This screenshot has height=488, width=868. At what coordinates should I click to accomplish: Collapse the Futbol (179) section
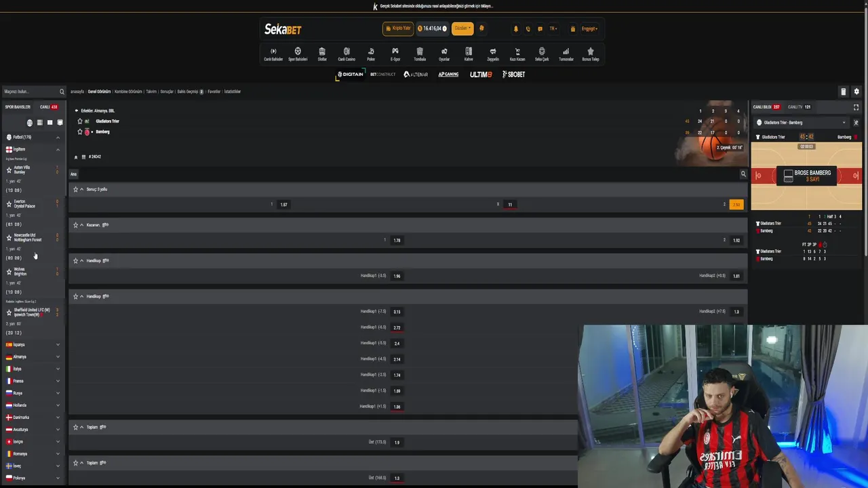tap(58, 138)
